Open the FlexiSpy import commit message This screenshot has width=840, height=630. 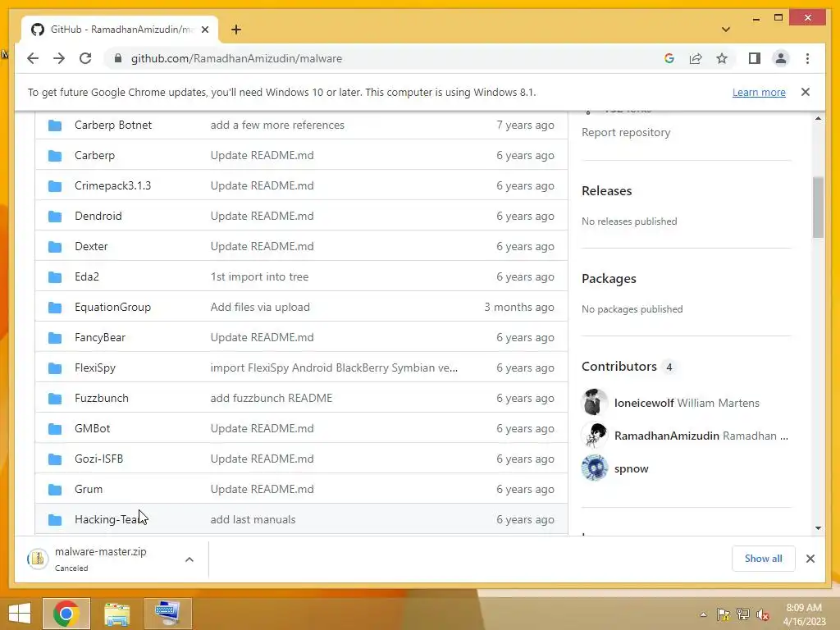(x=334, y=368)
